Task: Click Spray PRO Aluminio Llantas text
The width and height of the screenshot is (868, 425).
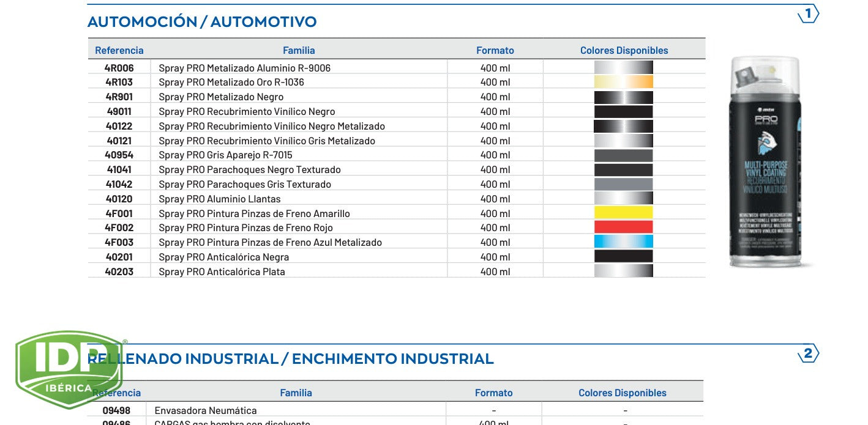Action: pos(220,199)
